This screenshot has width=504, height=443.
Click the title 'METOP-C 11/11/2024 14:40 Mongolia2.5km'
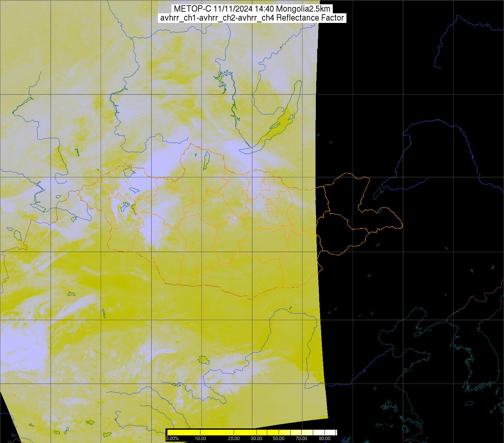(x=252, y=9)
